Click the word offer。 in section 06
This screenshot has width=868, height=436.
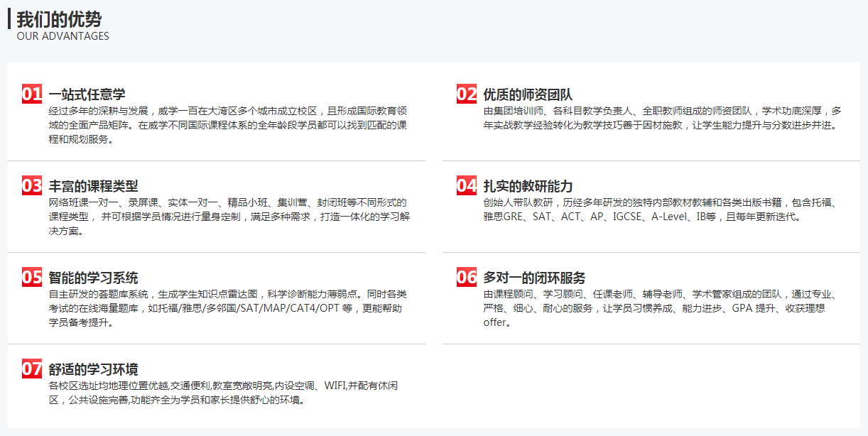[x=497, y=322]
